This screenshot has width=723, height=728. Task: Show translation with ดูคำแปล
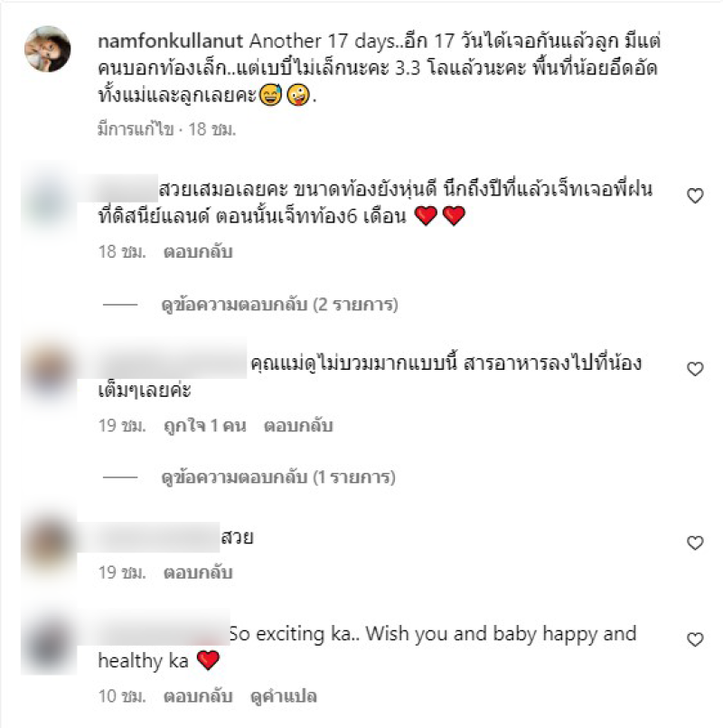(x=283, y=696)
